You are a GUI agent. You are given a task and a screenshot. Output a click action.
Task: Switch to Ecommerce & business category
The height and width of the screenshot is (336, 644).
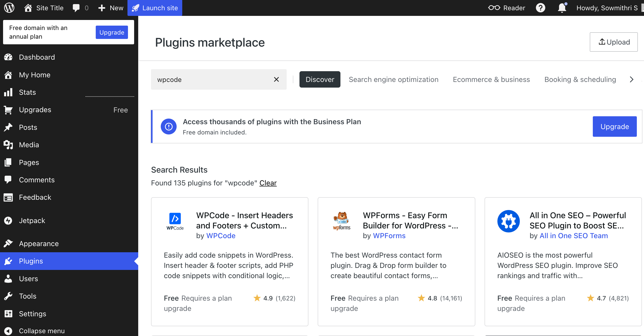(491, 79)
